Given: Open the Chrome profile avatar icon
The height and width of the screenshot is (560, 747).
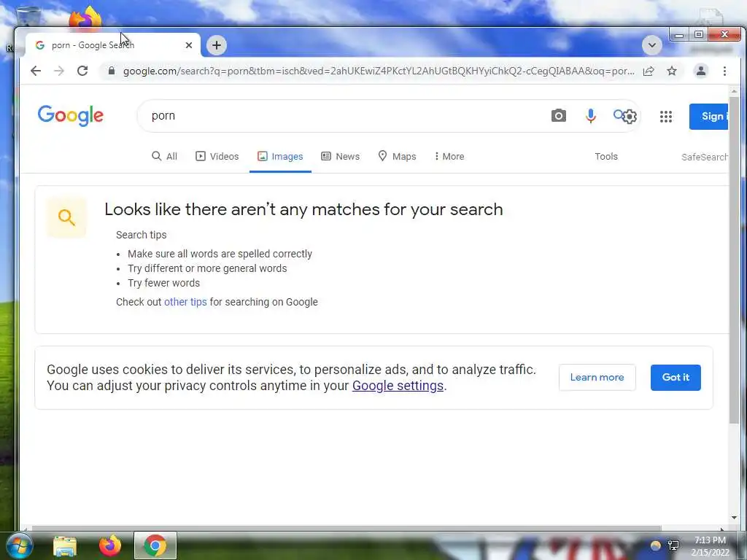Looking at the screenshot, I should coord(701,71).
